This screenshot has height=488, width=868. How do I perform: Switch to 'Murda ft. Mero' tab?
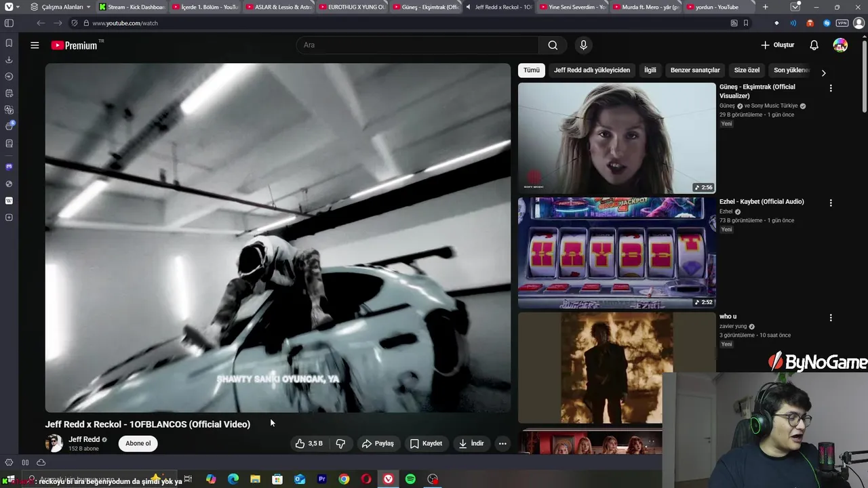pyautogui.click(x=646, y=7)
